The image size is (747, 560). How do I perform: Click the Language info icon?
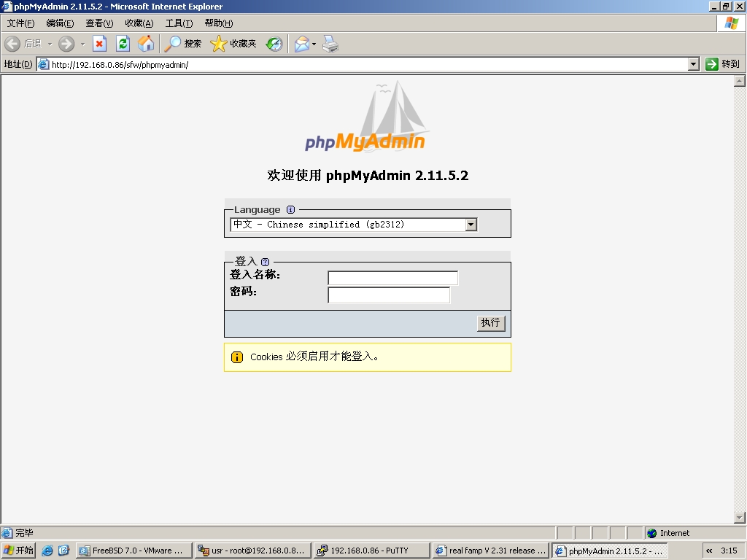pyautogui.click(x=290, y=209)
